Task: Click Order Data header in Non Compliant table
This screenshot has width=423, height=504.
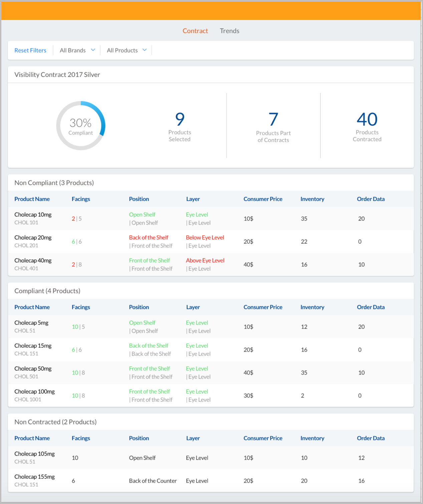Action: (371, 199)
